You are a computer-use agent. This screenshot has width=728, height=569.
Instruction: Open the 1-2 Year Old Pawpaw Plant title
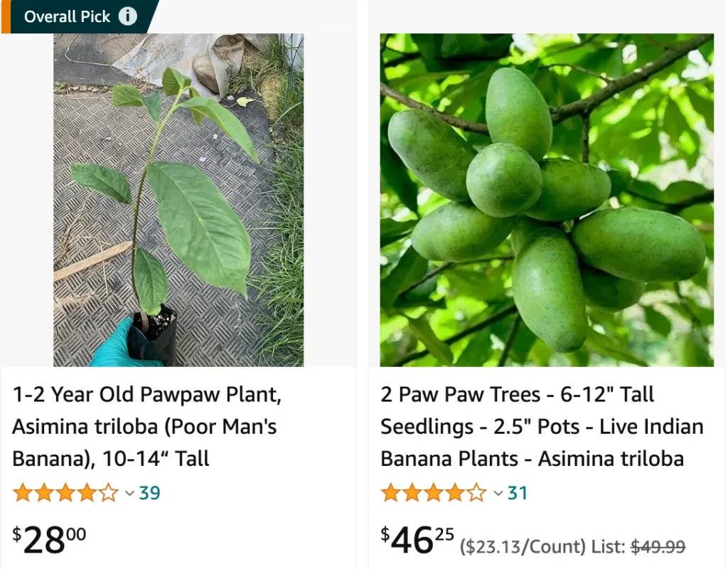tap(146, 426)
